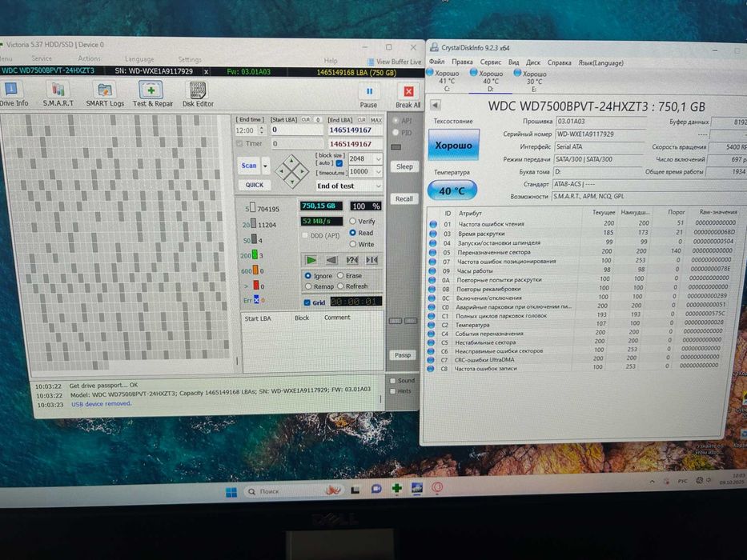Click the green play scan button
This screenshot has width=747, height=560.
point(311,259)
